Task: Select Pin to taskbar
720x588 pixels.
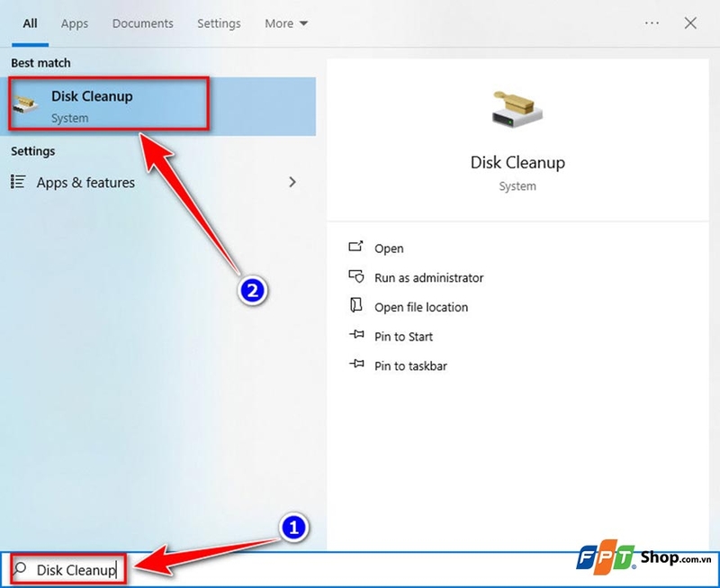Action: click(x=410, y=366)
